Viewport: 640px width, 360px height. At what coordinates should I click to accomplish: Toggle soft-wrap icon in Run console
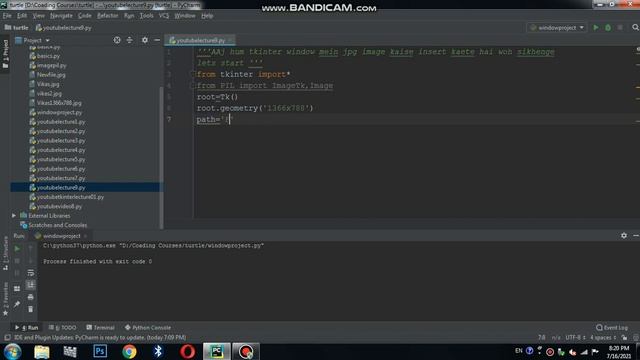31,273
